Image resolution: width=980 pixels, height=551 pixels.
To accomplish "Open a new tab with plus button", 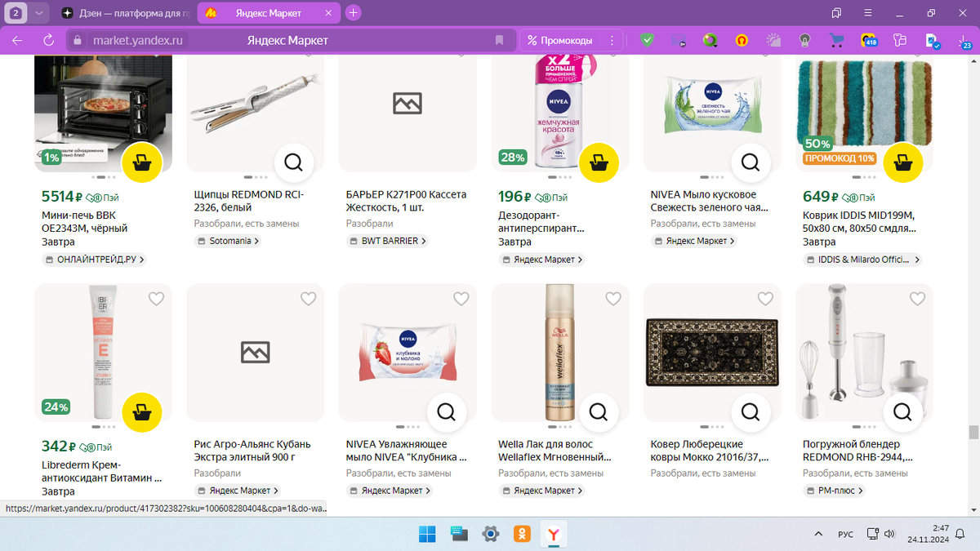I will pyautogui.click(x=353, y=13).
